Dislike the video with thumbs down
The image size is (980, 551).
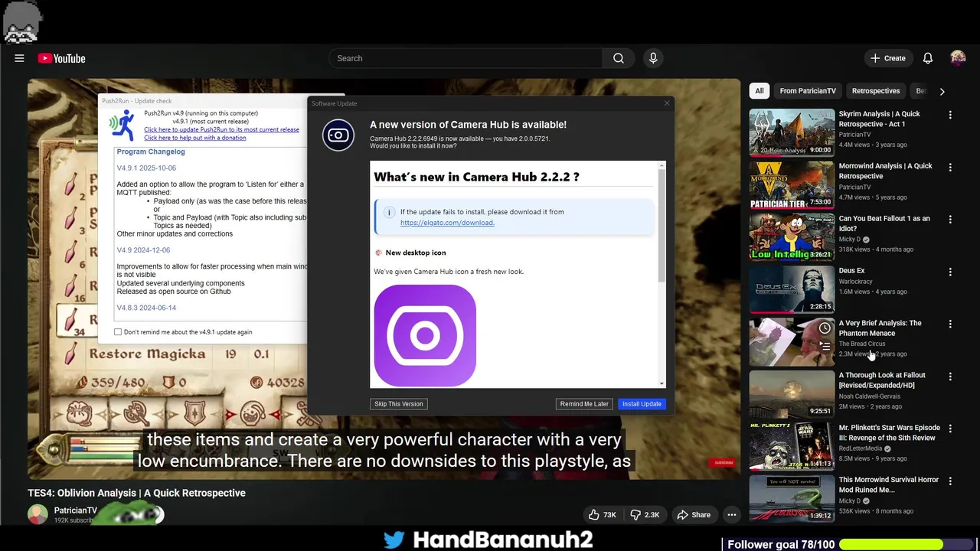pos(645,515)
